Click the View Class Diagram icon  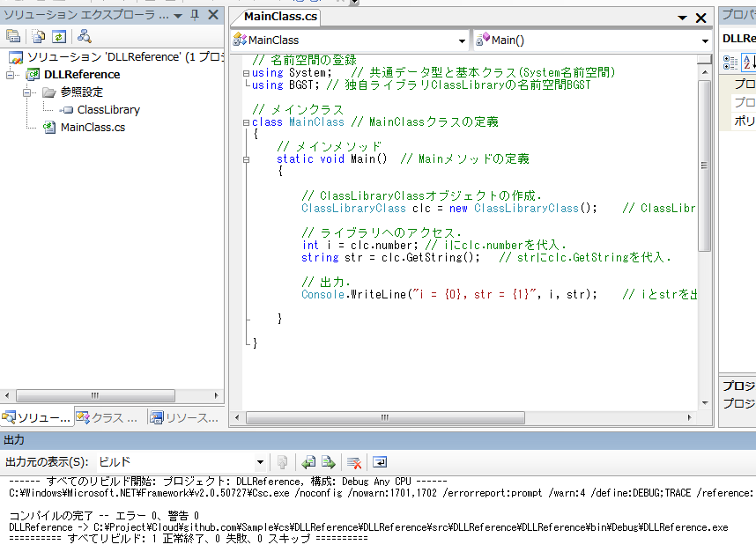pyautogui.click(x=85, y=37)
